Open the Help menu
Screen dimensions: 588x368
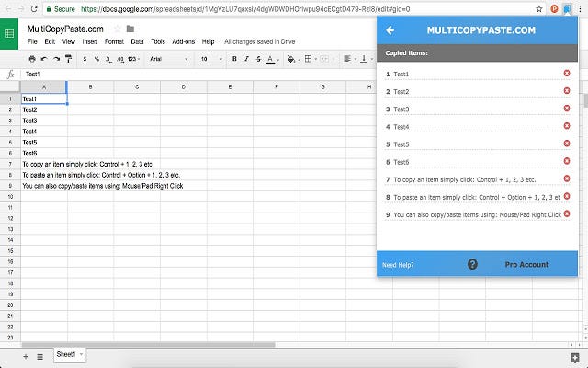[209, 41]
